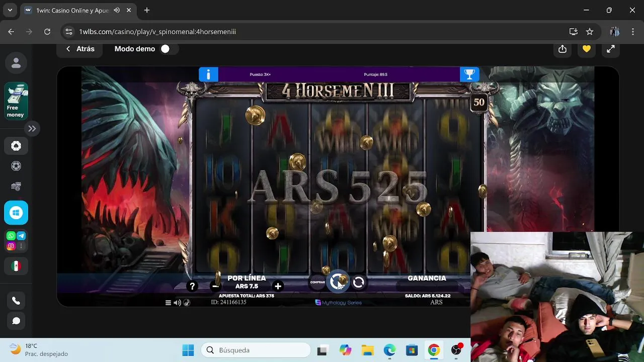
Task: Spin the reels with center spin button
Action: pyautogui.click(x=339, y=282)
